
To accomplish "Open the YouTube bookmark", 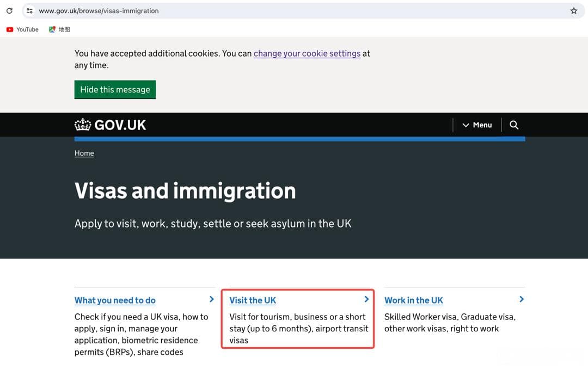I will pyautogui.click(x=22, y=29).
